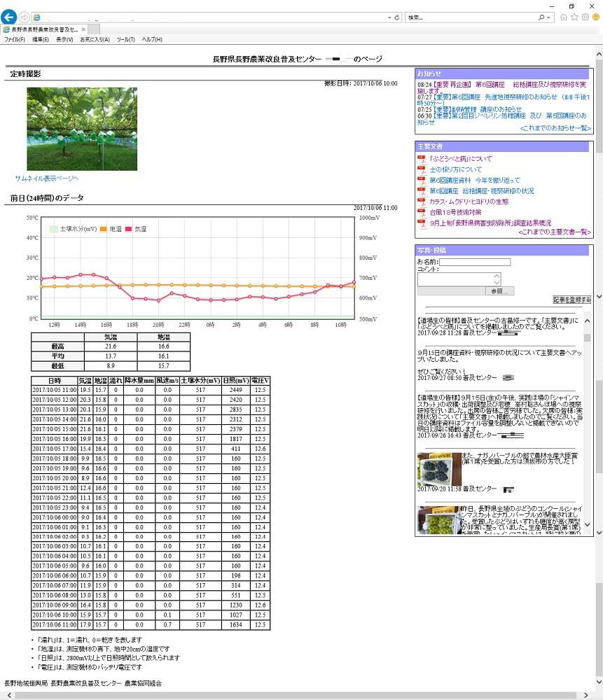Click PDF icon beside 総括講座・視察研修の状況

coord(421,192)
